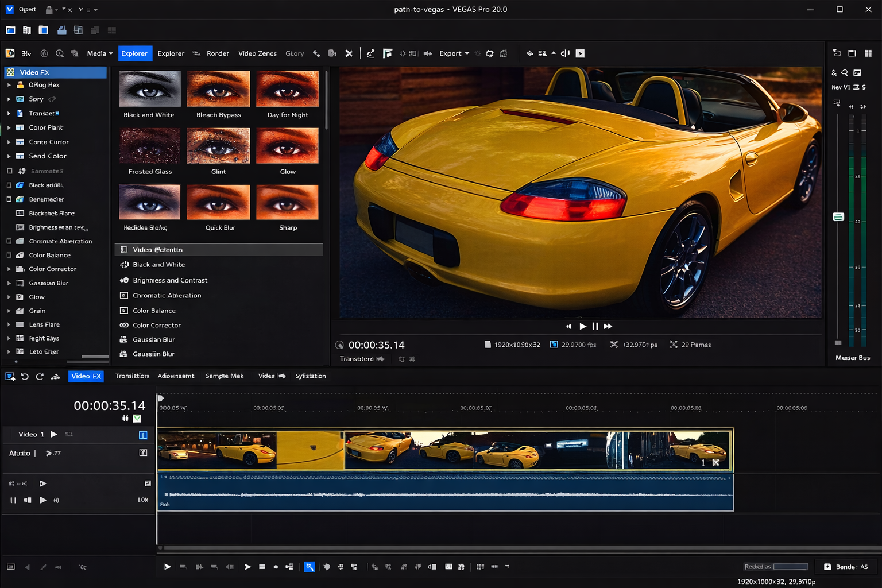The image size is (882, 588).
Task: Select the Bleach Bypass preset thumbnail
Action: click(x=218, y=89)
